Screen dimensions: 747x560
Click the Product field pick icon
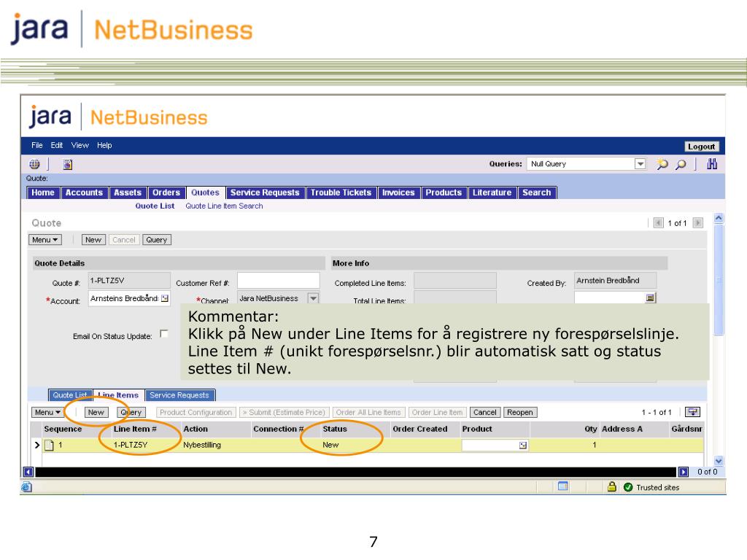pos(522,446)
